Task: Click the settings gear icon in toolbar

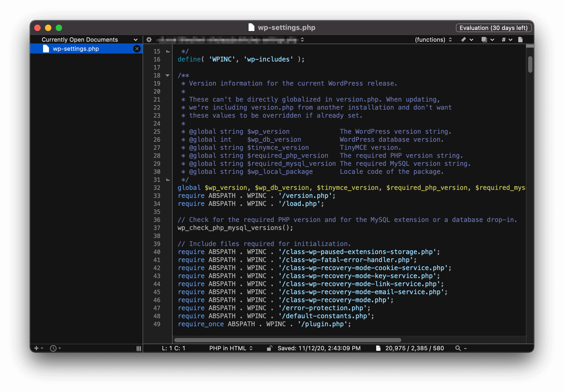Action: point(149,39)
